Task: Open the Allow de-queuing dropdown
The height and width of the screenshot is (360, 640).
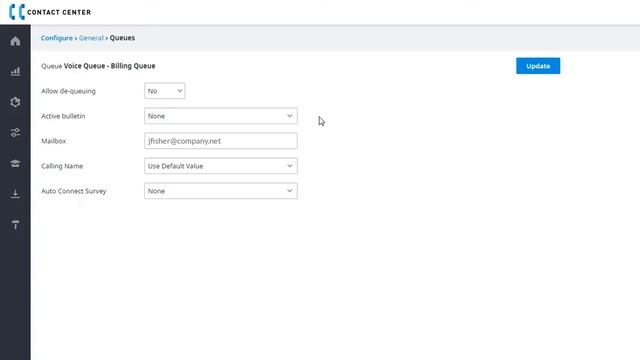Action: [164, 91]
